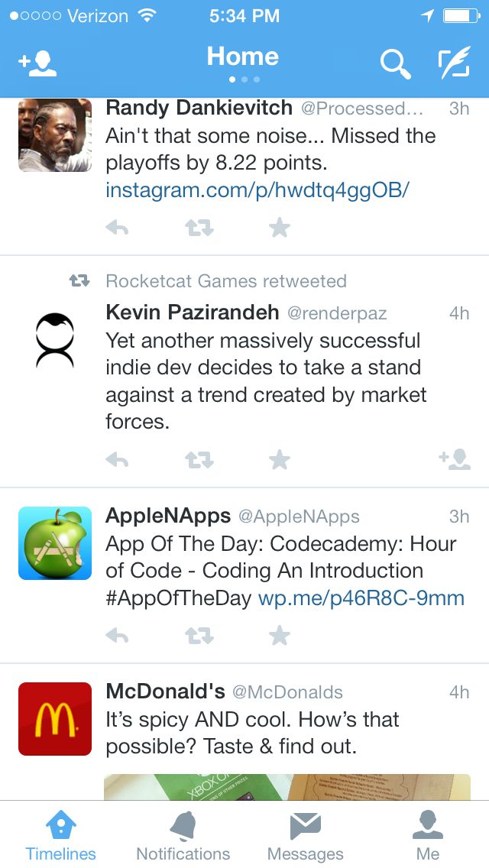View the McDonald's tweet image preview
Screen dimensions: 489x868
click(x=287, y=787)
